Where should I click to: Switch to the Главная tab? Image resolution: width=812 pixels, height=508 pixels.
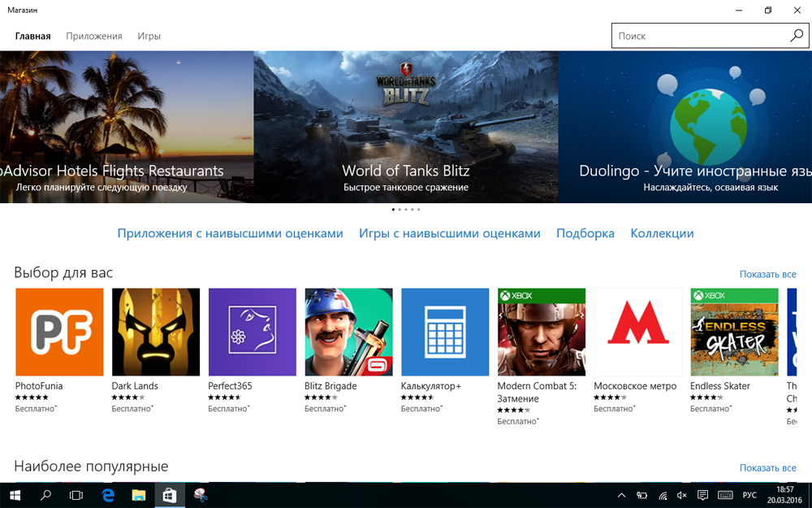[32, 36]
